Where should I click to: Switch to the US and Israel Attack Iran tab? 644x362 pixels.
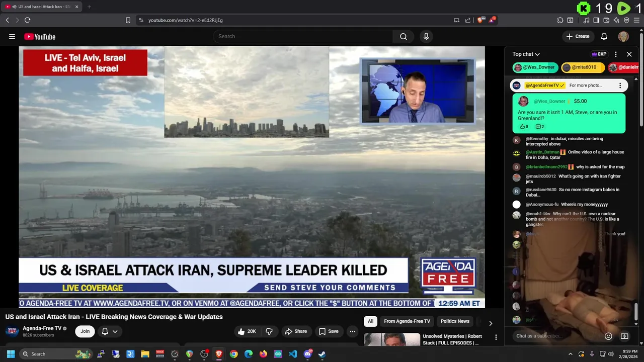(41, 7)
